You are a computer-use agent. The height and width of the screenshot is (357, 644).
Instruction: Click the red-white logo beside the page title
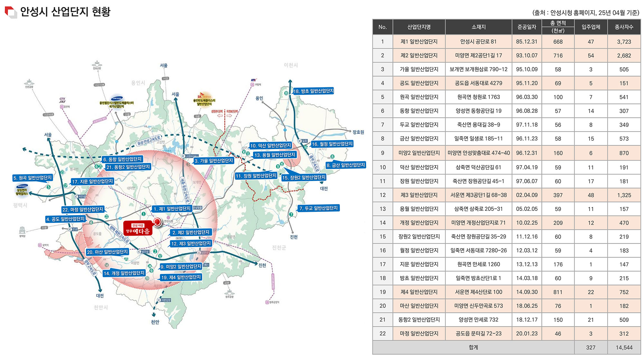[11, 12]
